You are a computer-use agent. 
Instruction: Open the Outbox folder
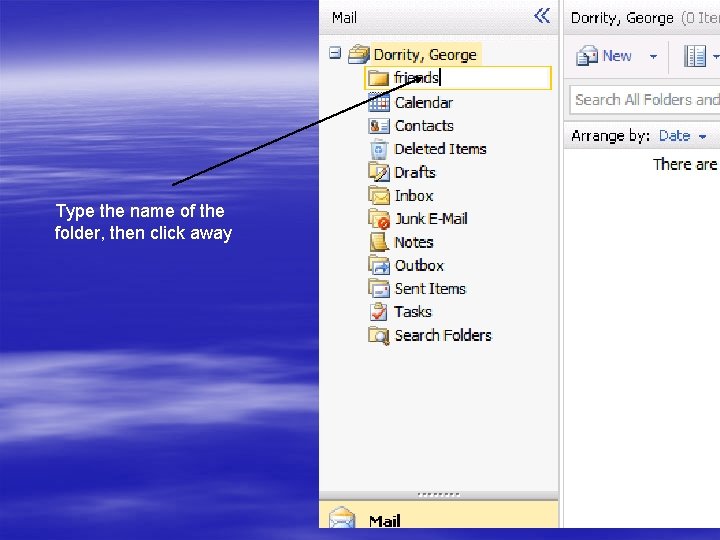[419, 265]
